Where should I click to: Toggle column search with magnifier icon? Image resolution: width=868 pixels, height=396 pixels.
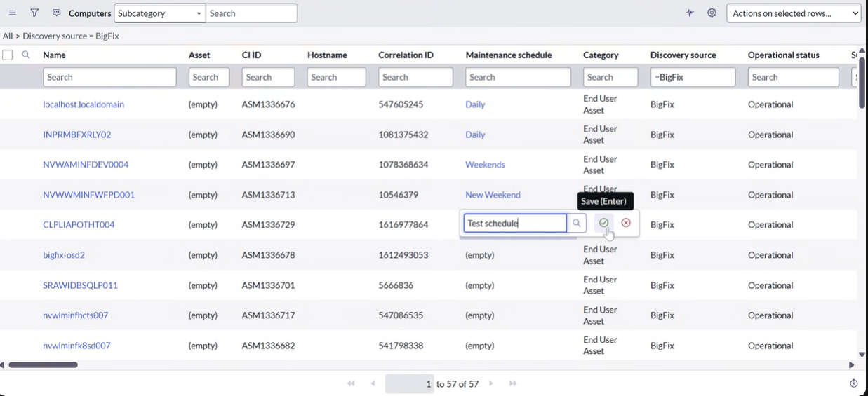[x=26, y=55]
